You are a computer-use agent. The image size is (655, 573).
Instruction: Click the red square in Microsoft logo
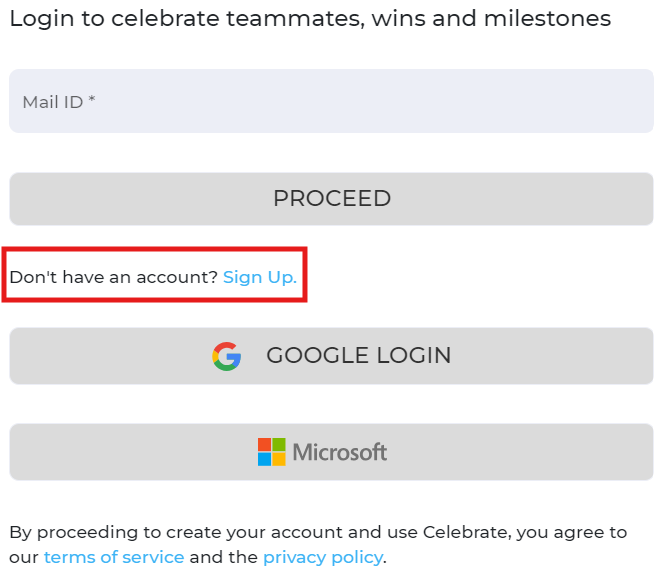[x=264, y=444]
